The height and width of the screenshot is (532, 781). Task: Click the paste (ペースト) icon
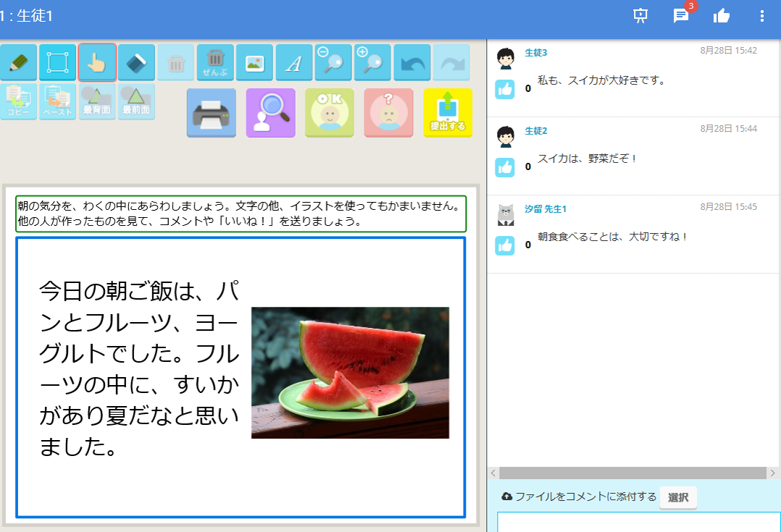pos(57,101)
